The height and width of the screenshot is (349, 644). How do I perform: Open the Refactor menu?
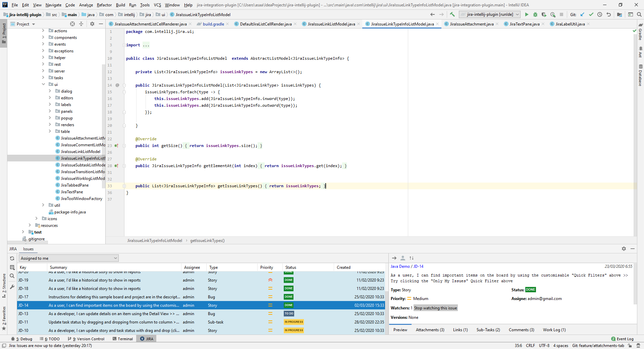[104, 5]
